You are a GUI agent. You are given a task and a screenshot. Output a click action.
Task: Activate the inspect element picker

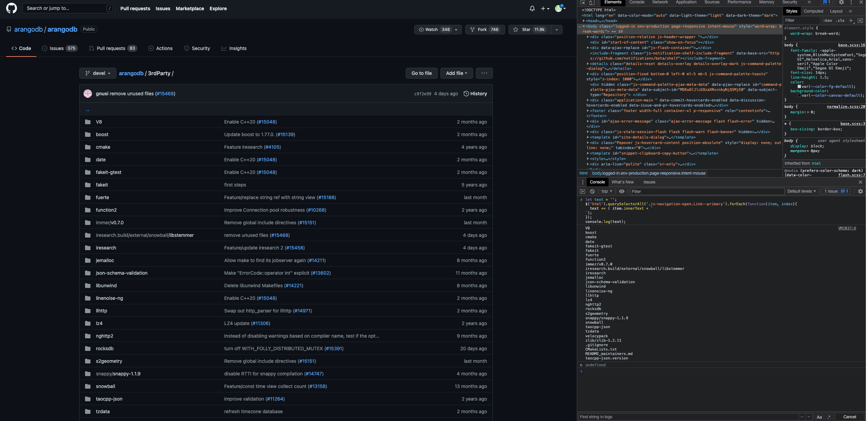pyautogui.click(x=583, y=2)
